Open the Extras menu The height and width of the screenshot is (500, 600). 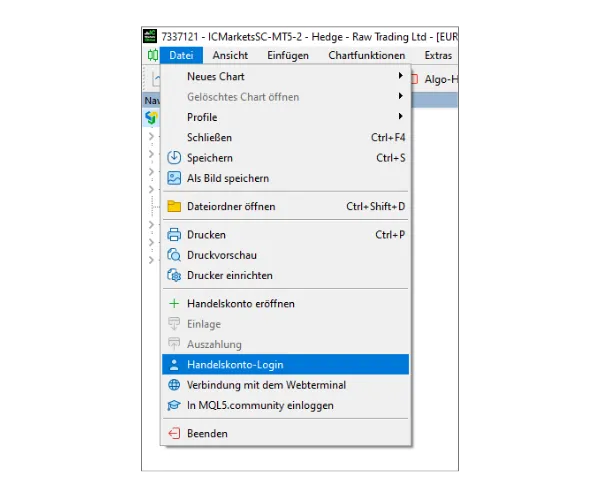pos(437,56)
